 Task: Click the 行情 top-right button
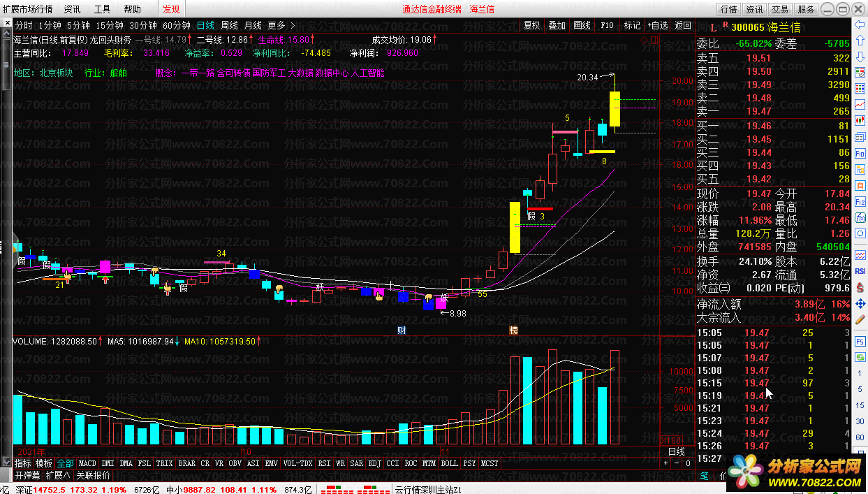(x=728, y=9)
